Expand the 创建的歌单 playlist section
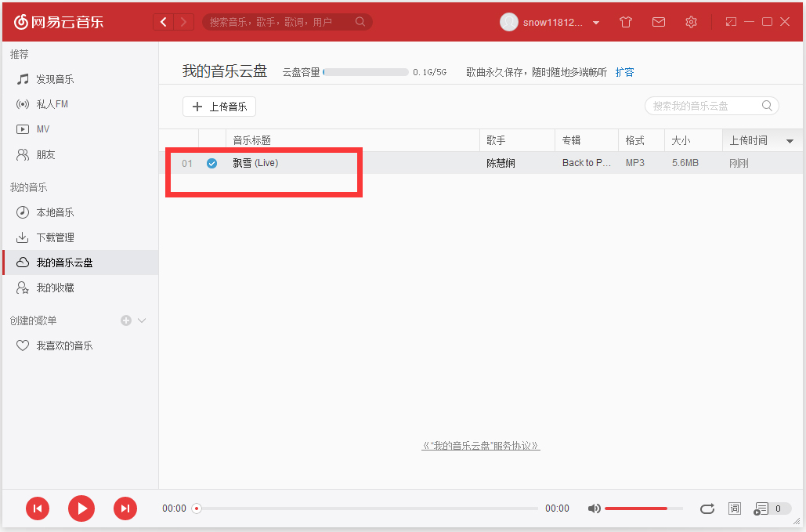The width and height of the screenshot is (806, 532). click(141, 320)
